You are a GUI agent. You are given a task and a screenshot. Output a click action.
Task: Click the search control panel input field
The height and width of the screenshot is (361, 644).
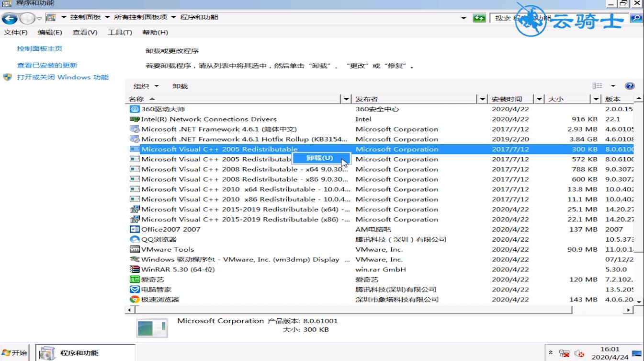pos(559,18)
